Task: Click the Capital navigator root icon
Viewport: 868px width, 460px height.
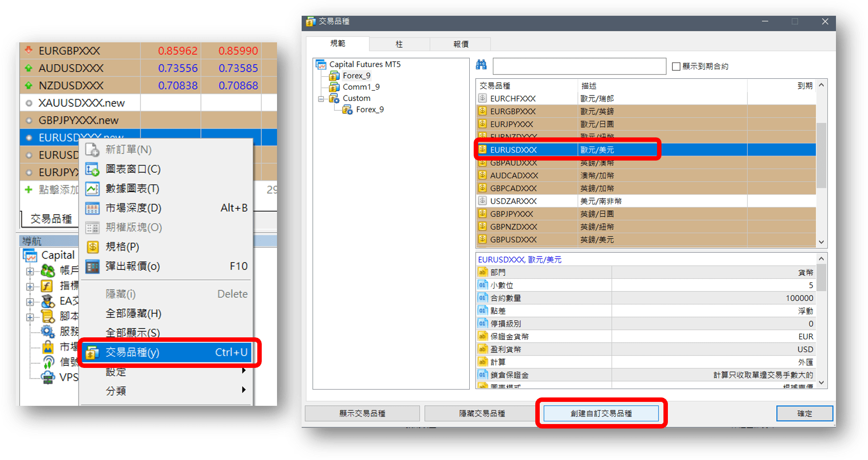Action: click(x=31, y=255)
